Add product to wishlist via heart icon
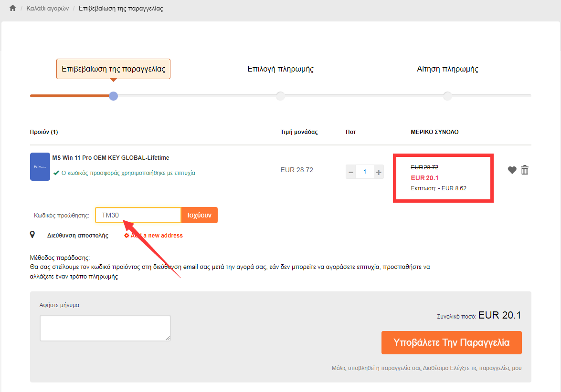The image size is (561, 392). pos(512,170)
